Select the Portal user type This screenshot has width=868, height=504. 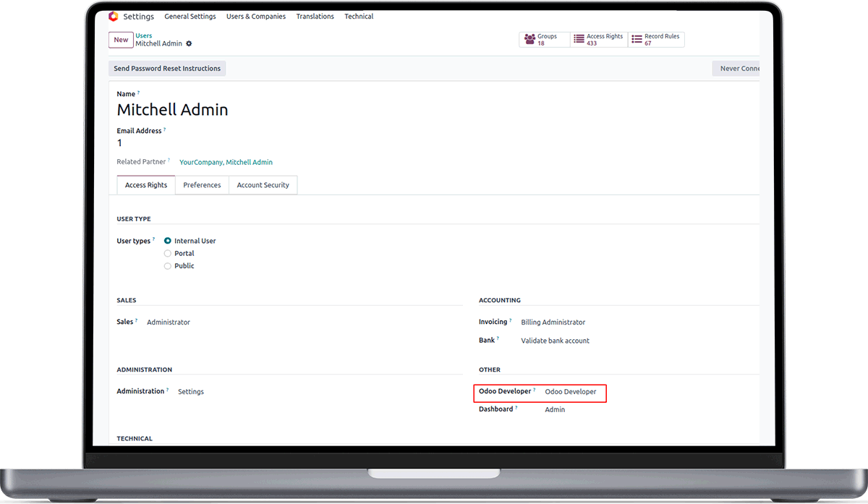[x=168, y=253]
